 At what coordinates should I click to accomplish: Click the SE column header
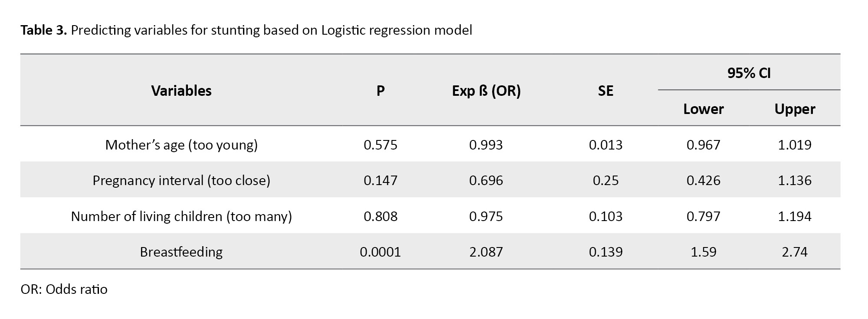click(x=605, y=91)
